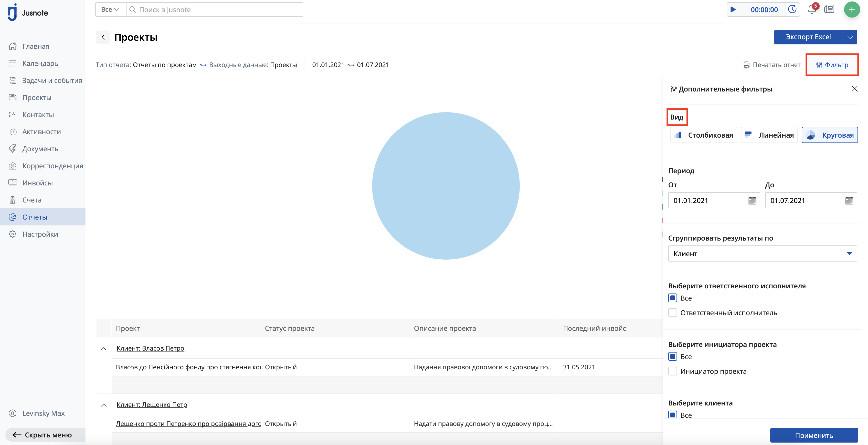This screenshot has height=445, width=868.
Task: Select the Столбиковая chart view
Action: [703, 135]
